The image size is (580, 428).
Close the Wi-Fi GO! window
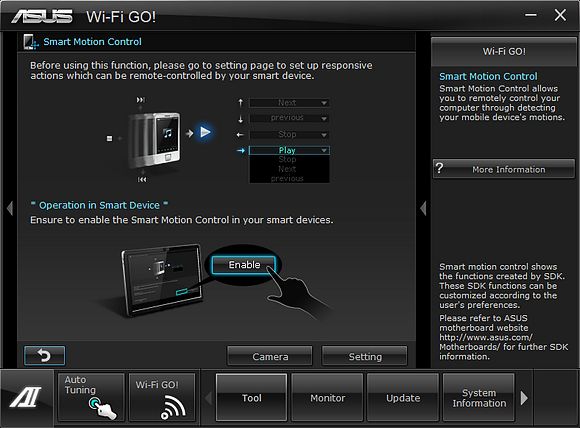(x=560, y=15)
